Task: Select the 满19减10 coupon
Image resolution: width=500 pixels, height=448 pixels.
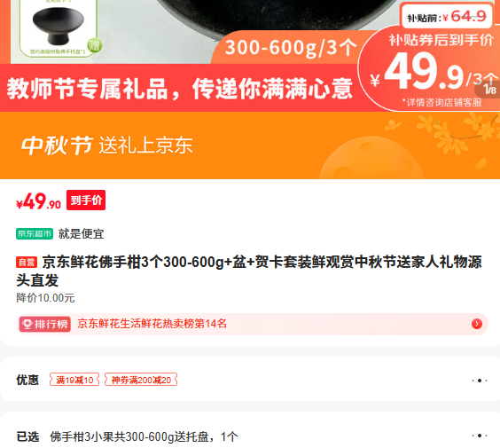Action: pos(74,380)
